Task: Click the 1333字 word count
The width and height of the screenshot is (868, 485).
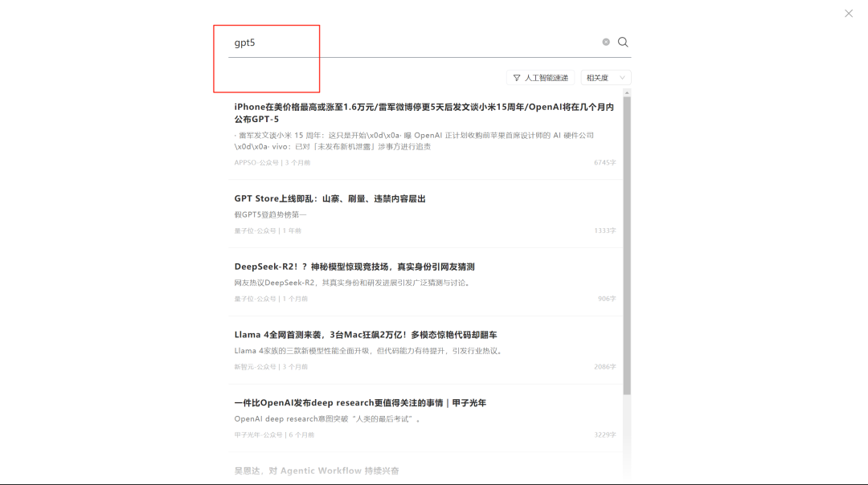Action: [x=604, y=230]
